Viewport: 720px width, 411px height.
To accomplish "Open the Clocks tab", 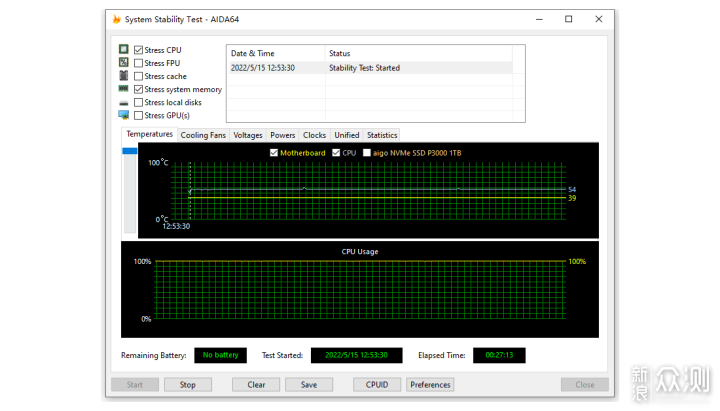I will pos(314,135).
